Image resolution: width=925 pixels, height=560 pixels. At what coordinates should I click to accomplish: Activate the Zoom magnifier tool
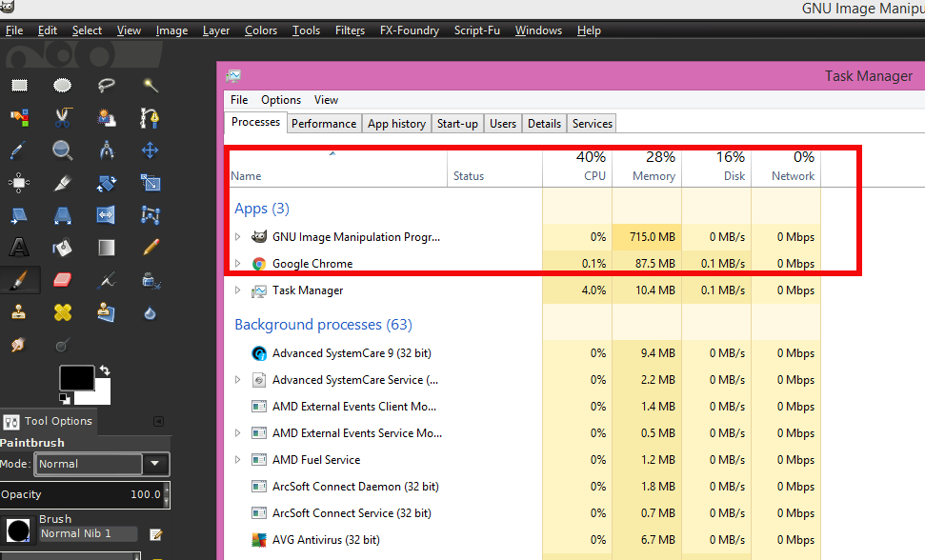pyautogui.click(x=63, y=150)
